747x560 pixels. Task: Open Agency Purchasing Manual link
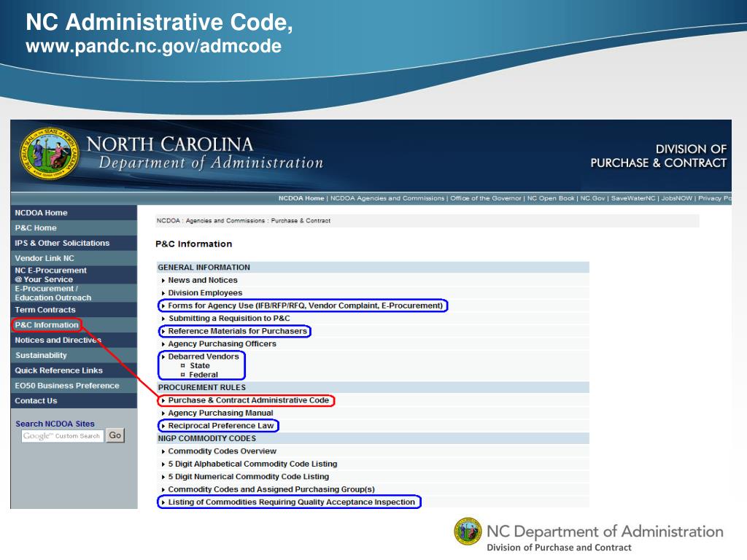pos(220,413)
